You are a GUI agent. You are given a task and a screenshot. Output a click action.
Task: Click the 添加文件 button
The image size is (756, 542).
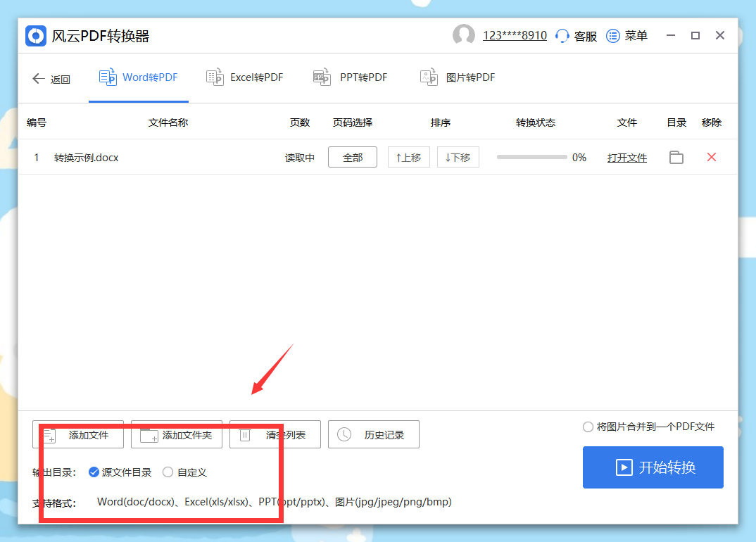78,434
